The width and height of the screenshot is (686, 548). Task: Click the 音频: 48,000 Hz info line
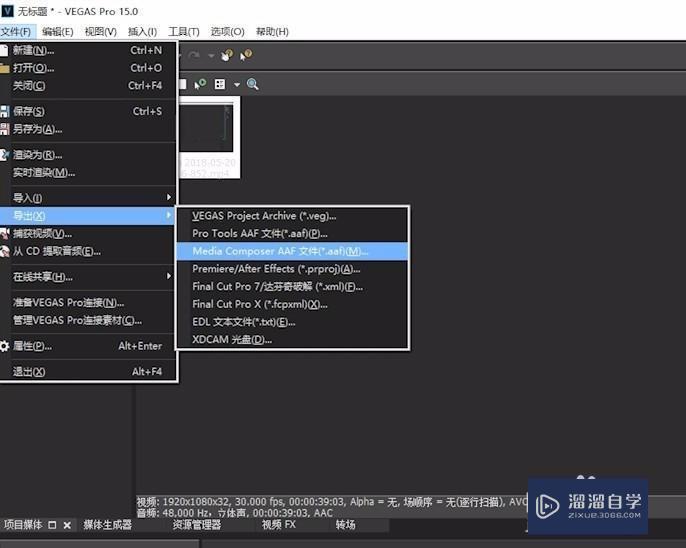[235, 513]
